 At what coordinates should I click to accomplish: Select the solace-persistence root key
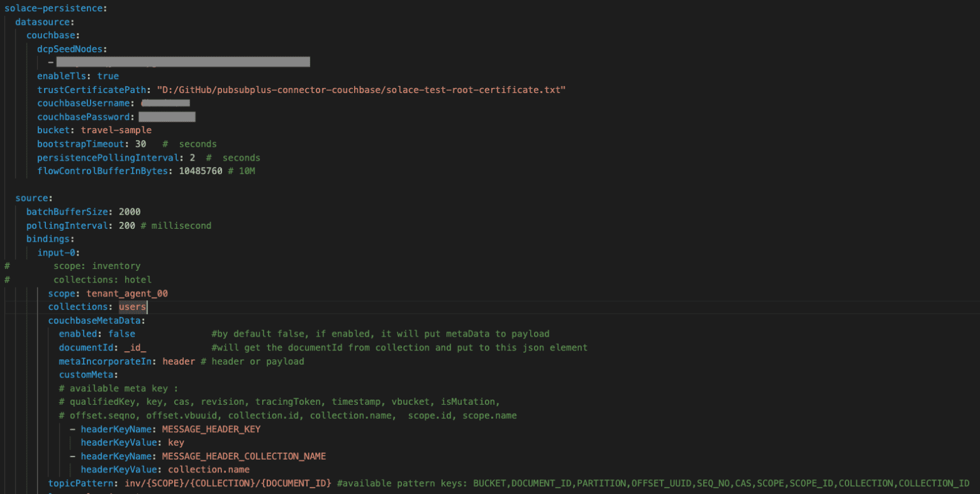click(x=51, y=8)
